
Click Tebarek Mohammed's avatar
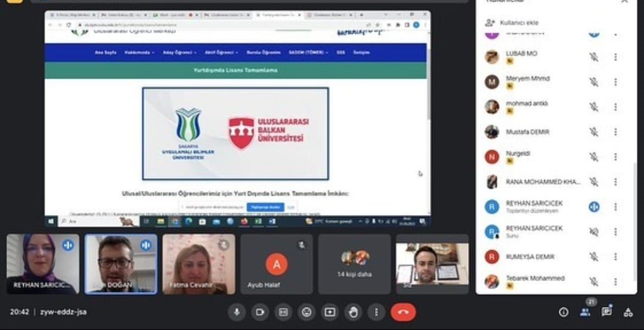491,282
